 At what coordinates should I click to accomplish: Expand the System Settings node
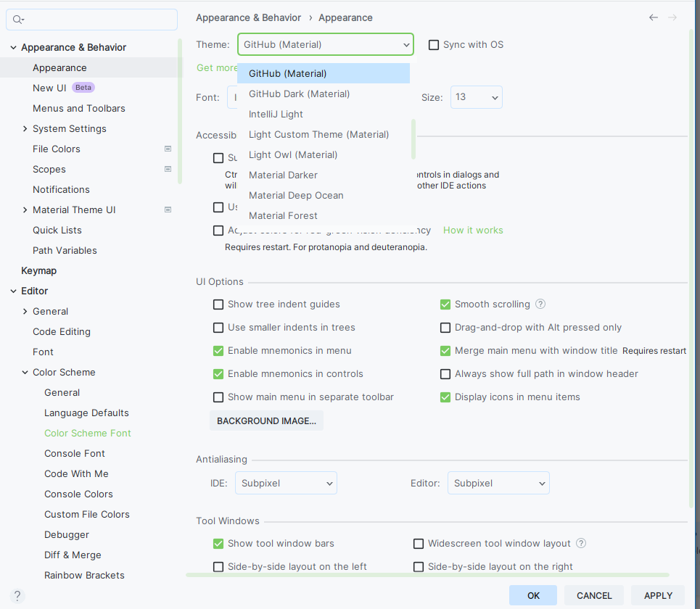(25, 128)
